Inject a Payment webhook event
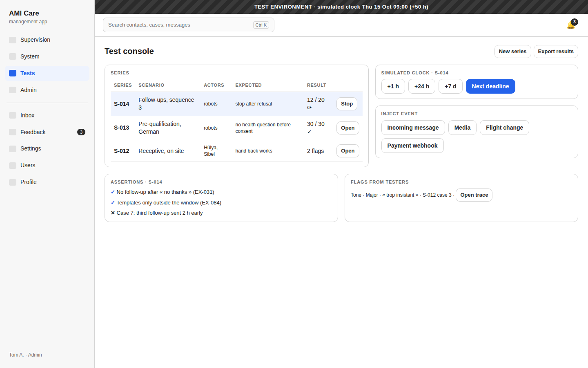The image size is (588, 368). pos(412,146)
